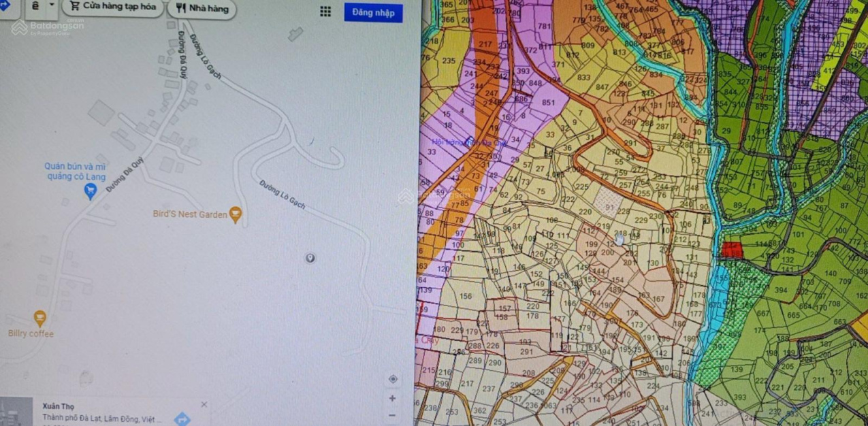The height and width of the screenshot is (426, 868).
Task: Click the gray dropped pin on the map
Action: tap(310, 258)
